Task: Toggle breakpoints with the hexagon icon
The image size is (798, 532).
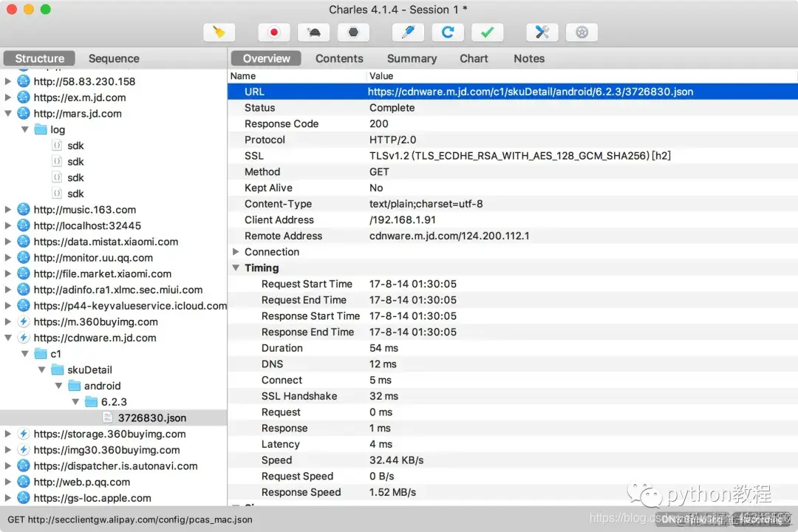Action: (353, 33)
